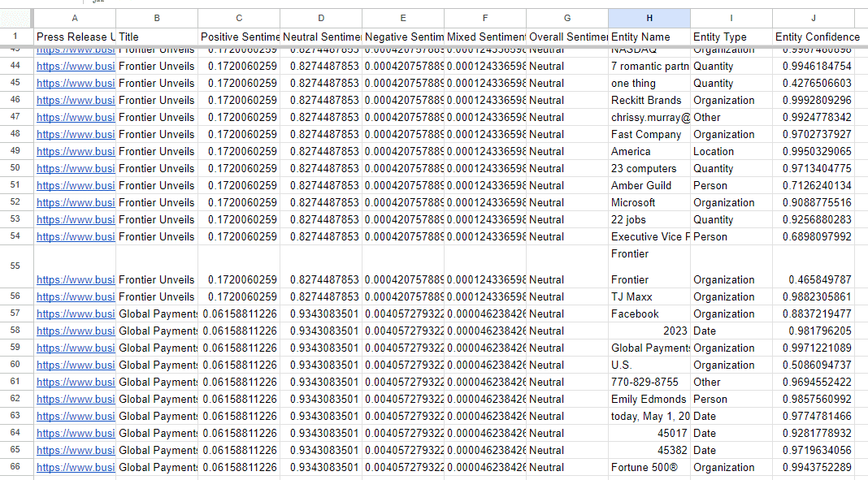
Task: Select confidence value 0.4276506603
Action: (x=814, y=84)
